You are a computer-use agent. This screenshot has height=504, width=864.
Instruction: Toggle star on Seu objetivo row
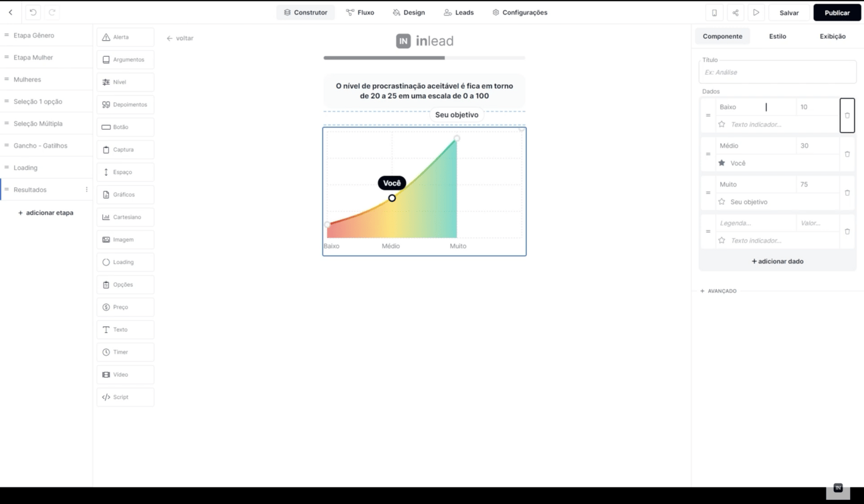point(722,202)
